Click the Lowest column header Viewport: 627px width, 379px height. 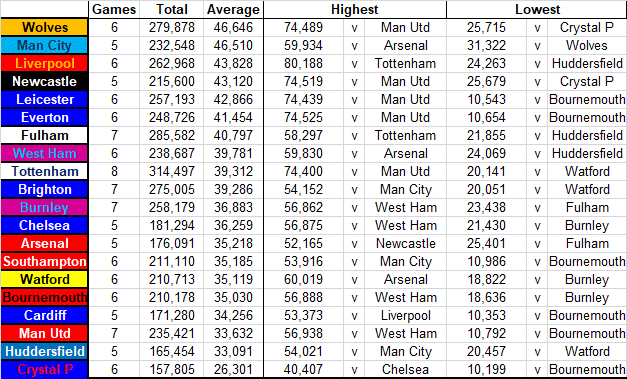(x=537, y=9)
